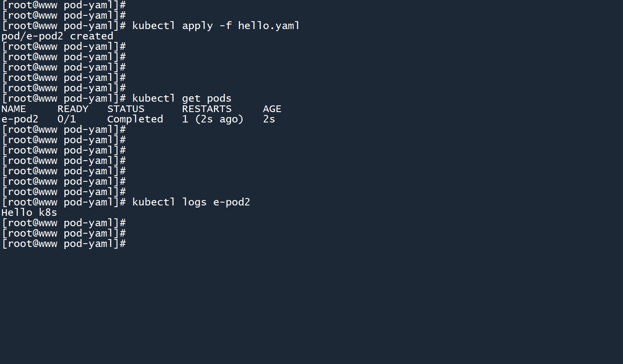The width and height of the screenshot is (623, 364).
Task: Click the STATUS column header
Action: [x=126, y=109]
